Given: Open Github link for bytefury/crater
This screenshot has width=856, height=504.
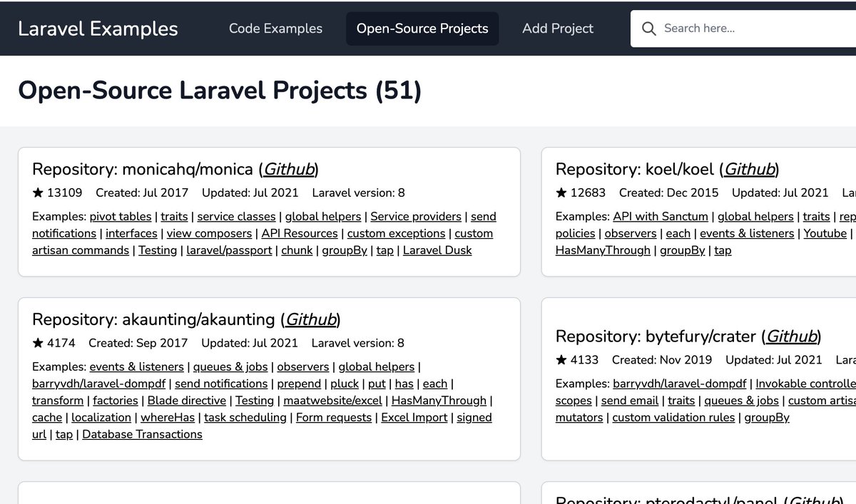Looking at the screenshot, I should click(x=792, y=336).
